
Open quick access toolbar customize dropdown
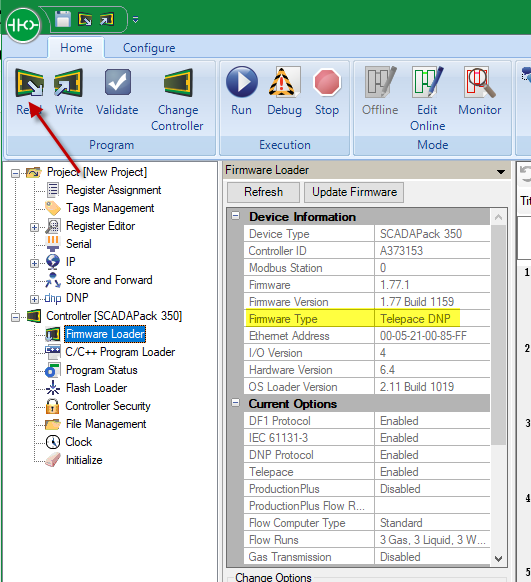click(135, 20)
